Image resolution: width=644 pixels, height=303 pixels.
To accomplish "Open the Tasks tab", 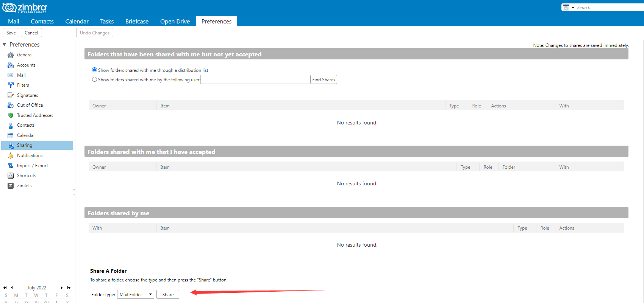I will pyautogui.click(x=107, y=22).
